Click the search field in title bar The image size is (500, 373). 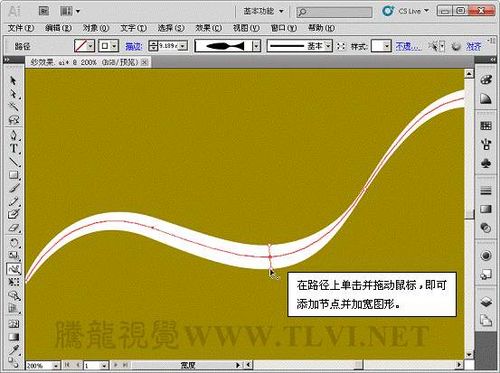click(334, 12)
